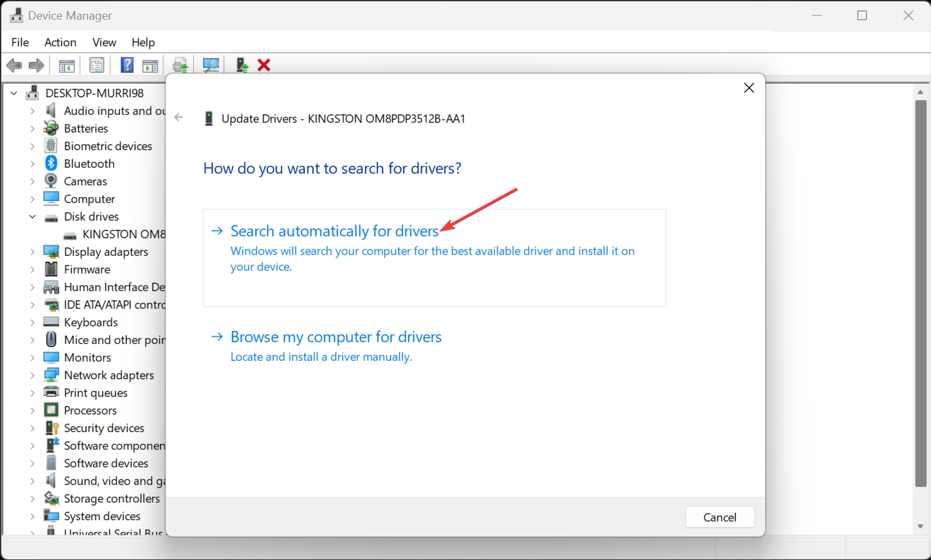Click Show/Hide Action Pane toolbar icon
The width and height of the screenshot is (931, 560).
(x=150, y=65)
